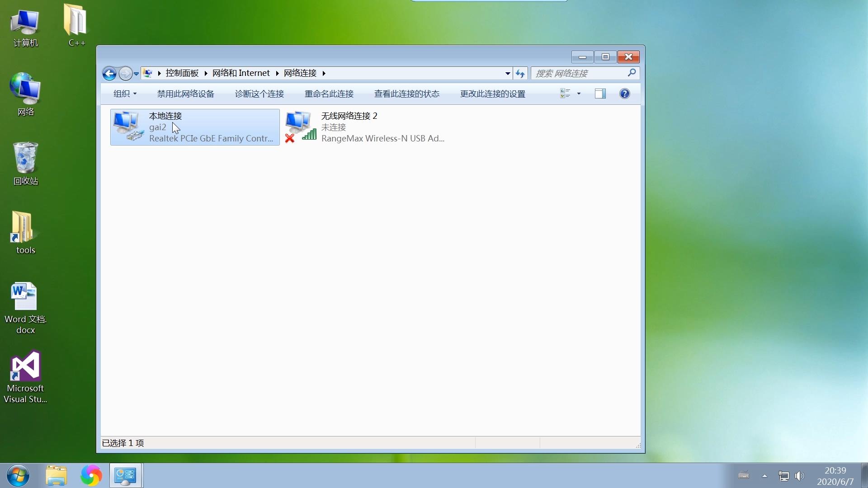Screen dimensions: 868x488
Task: Click the refresh button beside address bar
Action: [520, 73]
